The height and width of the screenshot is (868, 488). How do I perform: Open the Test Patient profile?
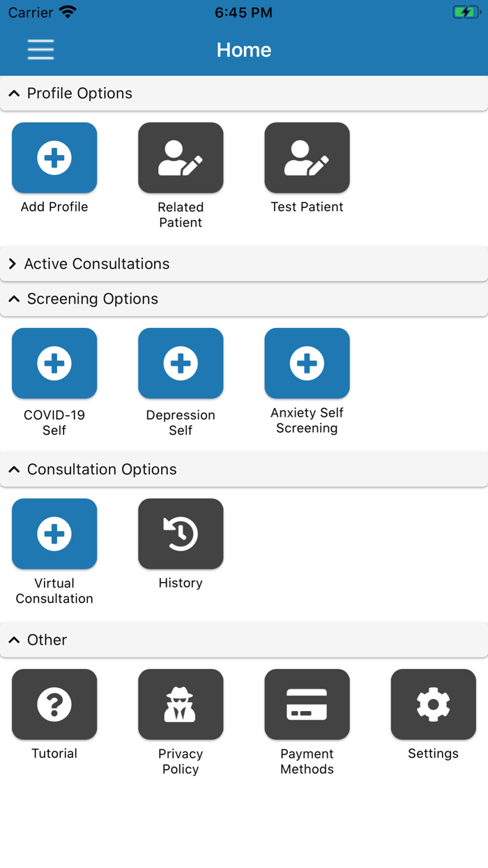click(307, 158)
